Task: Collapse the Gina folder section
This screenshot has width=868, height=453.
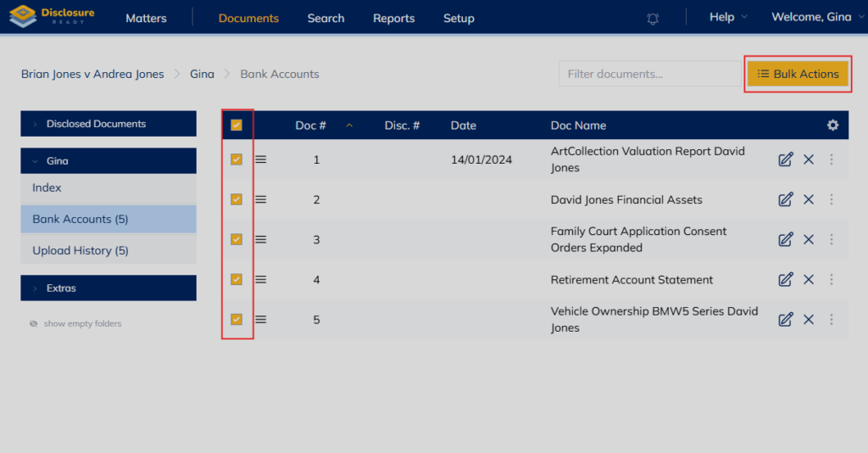Action: point(58,160)
